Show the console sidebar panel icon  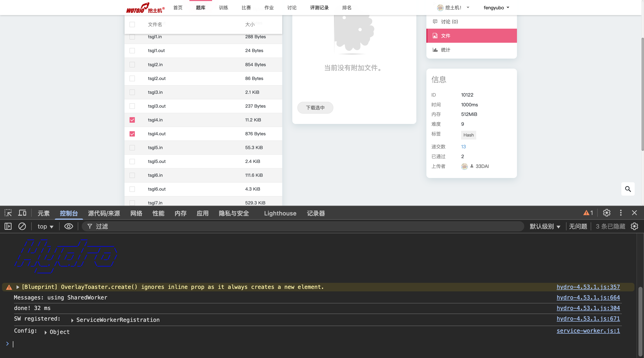pyautogui.click(x=8, y=226)
